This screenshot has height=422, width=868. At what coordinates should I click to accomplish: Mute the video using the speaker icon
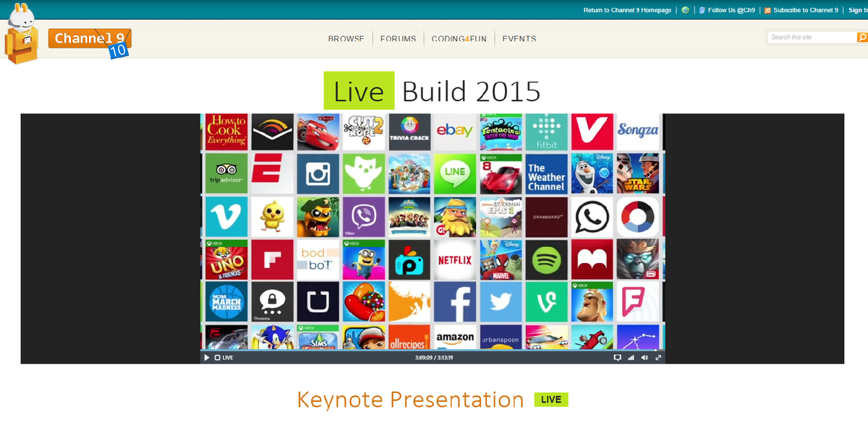[x=644, y=358]
